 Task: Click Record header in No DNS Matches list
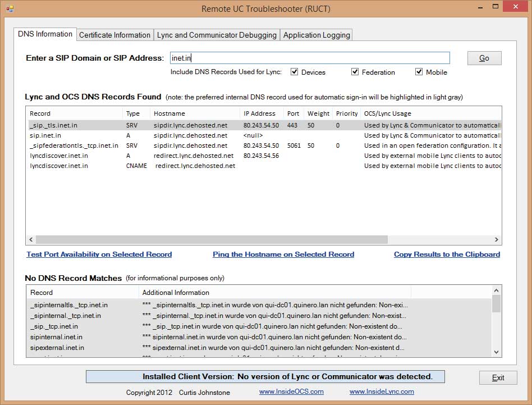(x=82, y=292)
